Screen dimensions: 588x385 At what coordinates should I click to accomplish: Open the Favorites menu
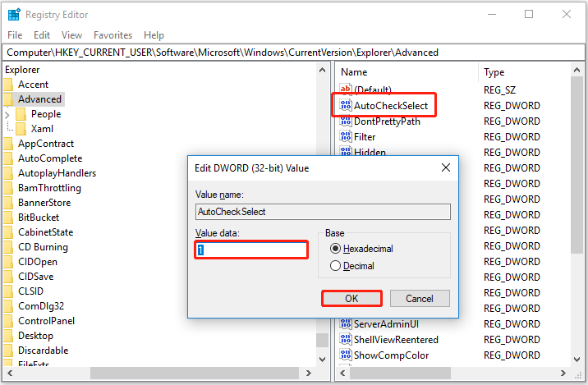tap(113, 35)
